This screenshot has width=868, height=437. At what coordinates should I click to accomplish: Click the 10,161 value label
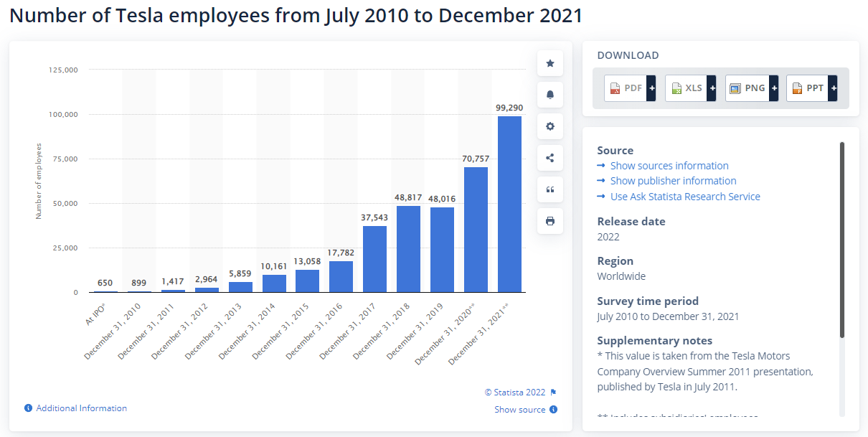coord(273,266)
